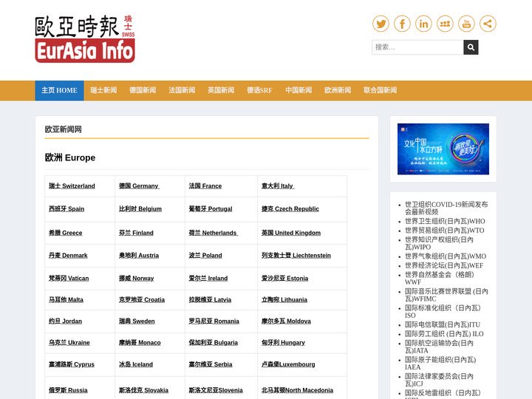Click the magnifier search button

pos(471,47)
